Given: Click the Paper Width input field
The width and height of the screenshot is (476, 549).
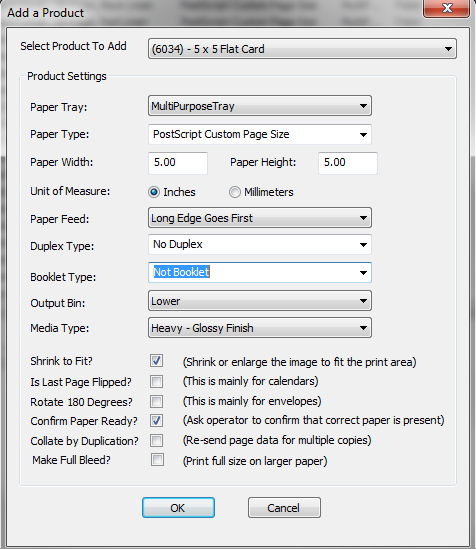Looking at the screenshot, I should tap(178, 163).
